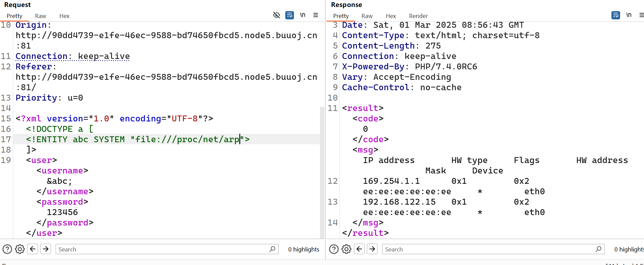Image resolution: width=644 pixels, height=265 pixels.
Task: Click the Date response header
Action: (x=433, y=25)
